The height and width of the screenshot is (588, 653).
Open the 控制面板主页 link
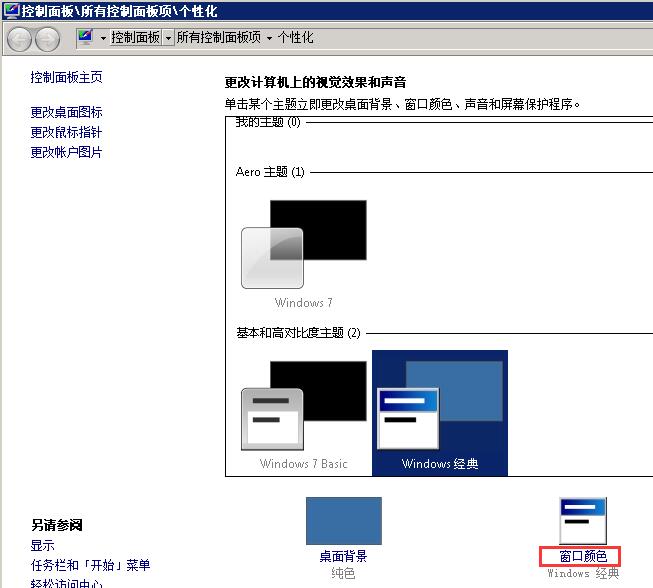pyautogui.click(x=66, y=77)
